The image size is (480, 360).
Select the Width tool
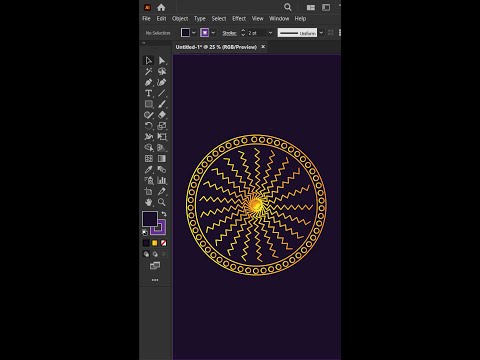[149, 137]
